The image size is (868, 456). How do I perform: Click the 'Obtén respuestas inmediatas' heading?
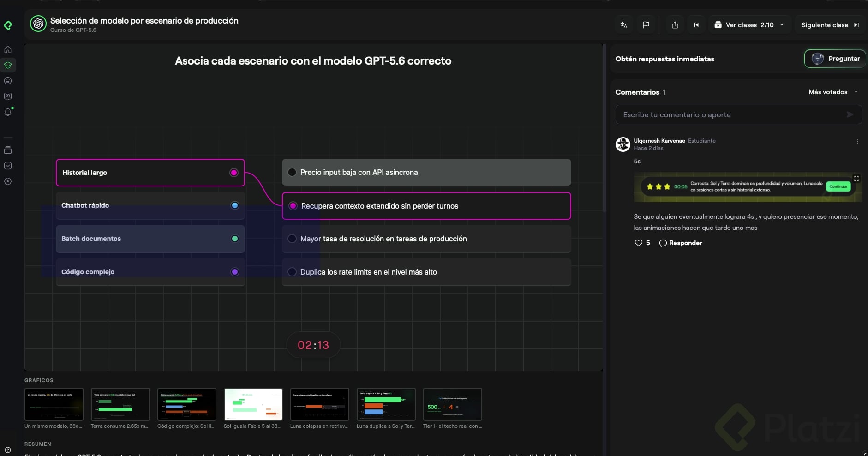pyautogui.click(x=665, y=59)
